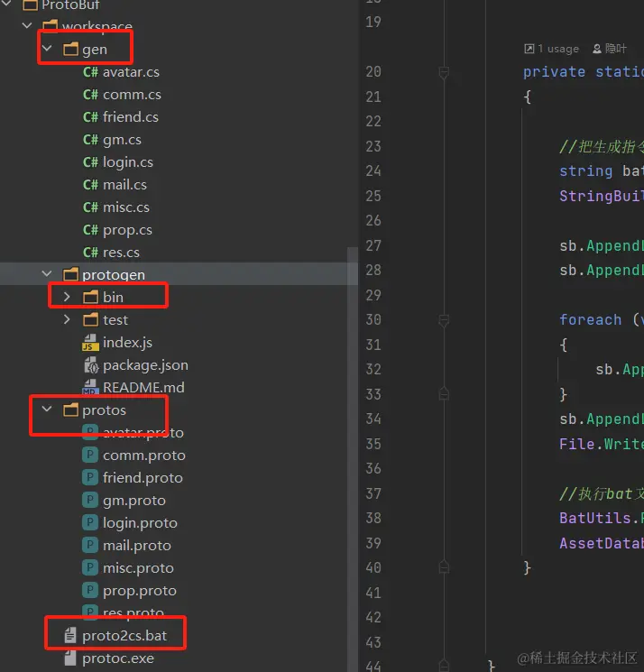Select comm.proto in the project tree
This screenshot has width=644, height=672.
(144, 456)
